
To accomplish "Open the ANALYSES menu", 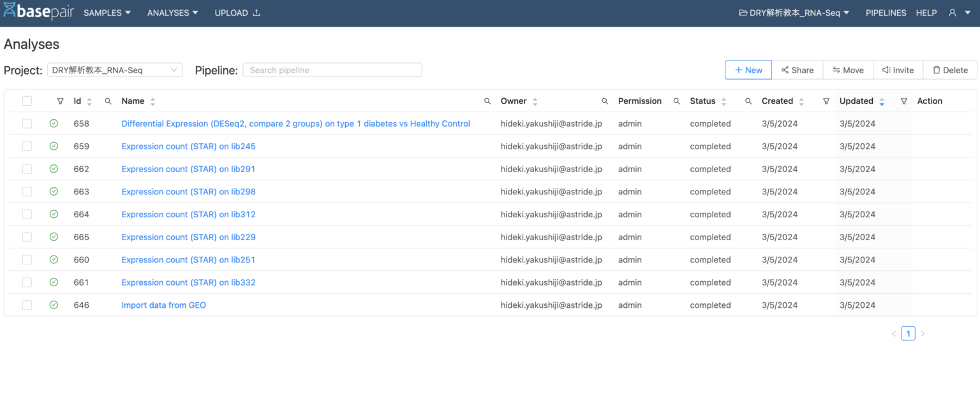I will tap(172, 13).
